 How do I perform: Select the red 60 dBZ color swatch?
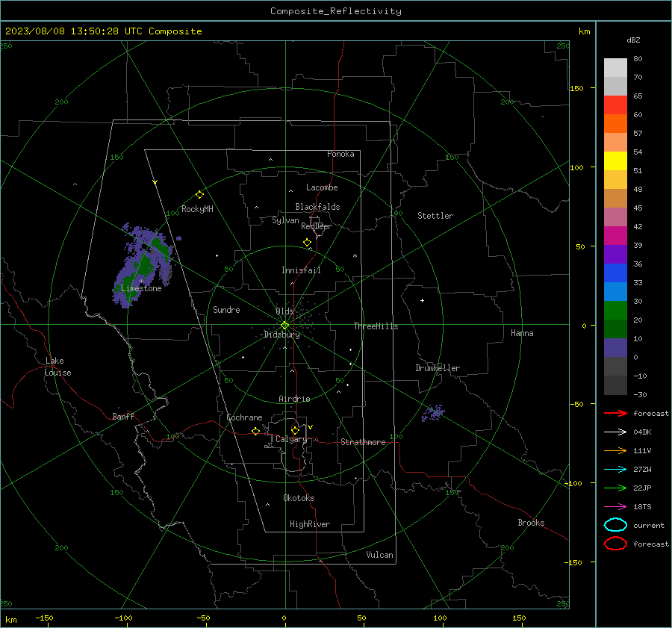tap(615, 105)
